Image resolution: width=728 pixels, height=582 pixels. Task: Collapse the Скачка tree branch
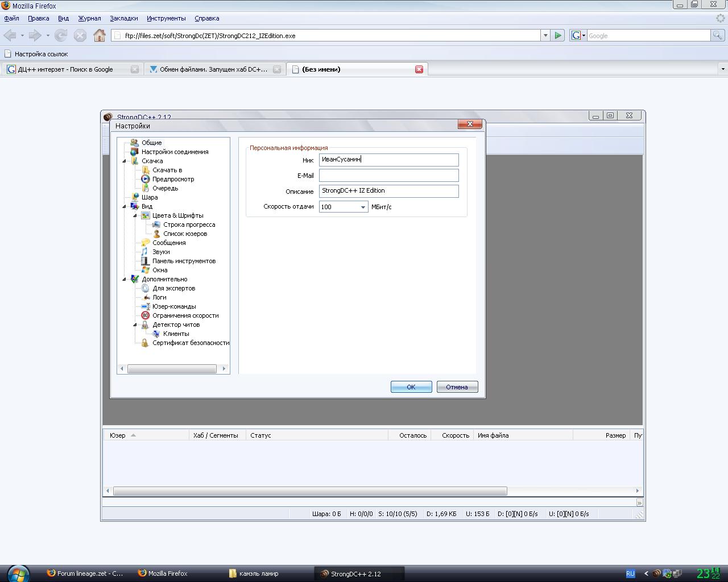pos(125,161)
